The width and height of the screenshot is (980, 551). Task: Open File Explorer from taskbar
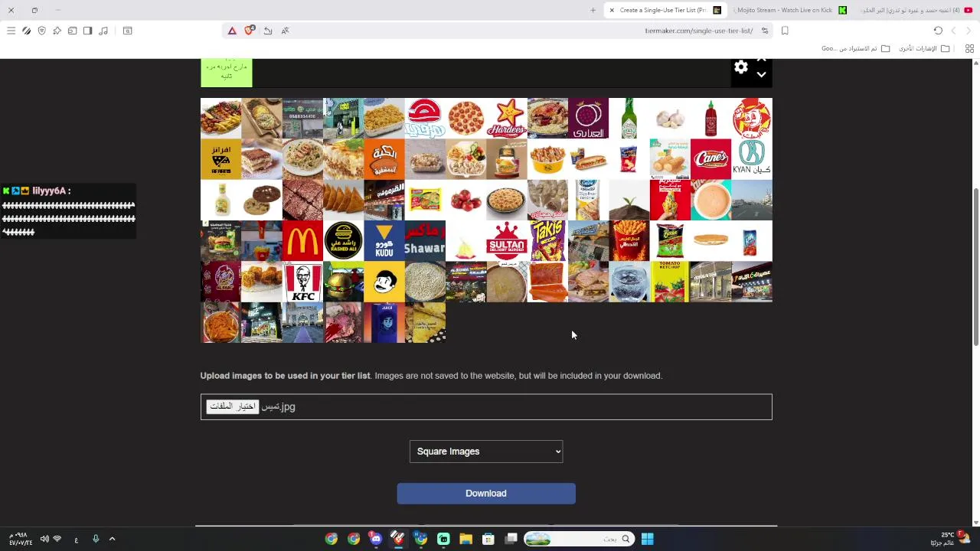tap(465, 539)
